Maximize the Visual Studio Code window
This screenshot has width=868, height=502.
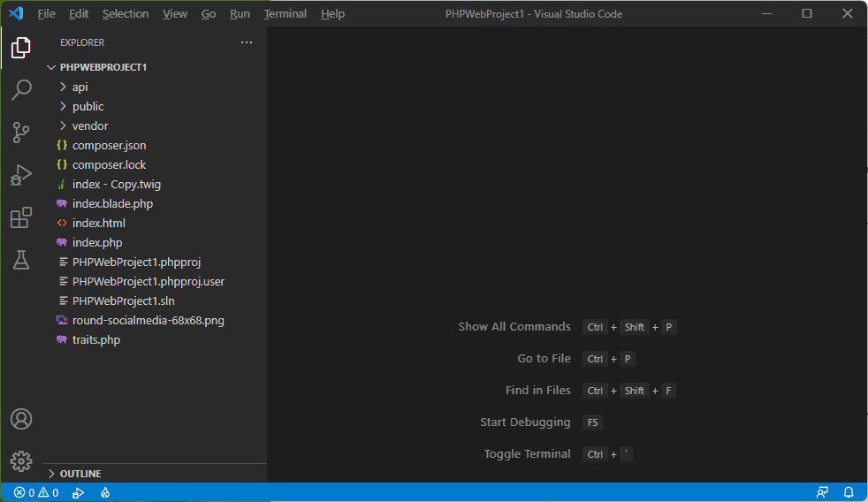coord(806,13)
